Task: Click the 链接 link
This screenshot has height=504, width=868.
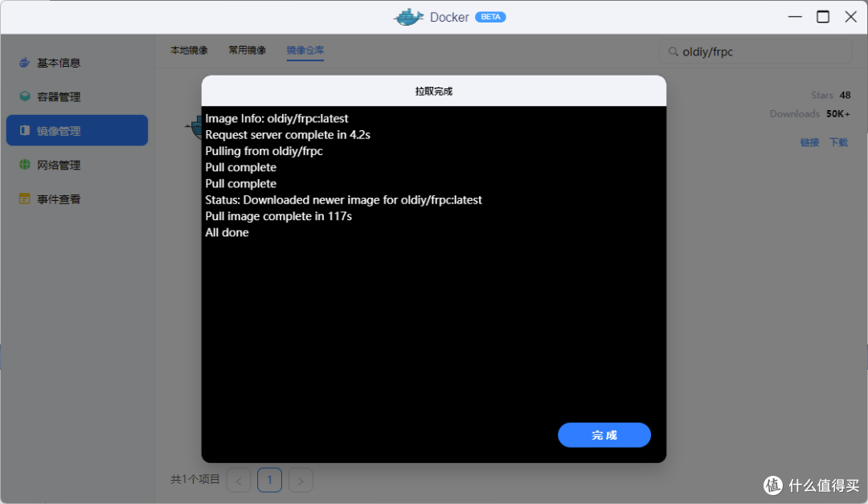Action: (809, 142)
